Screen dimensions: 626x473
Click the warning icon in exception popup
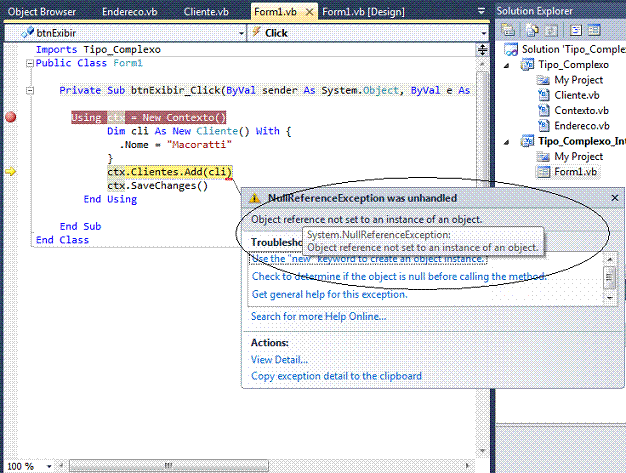[x=256, y=199]
